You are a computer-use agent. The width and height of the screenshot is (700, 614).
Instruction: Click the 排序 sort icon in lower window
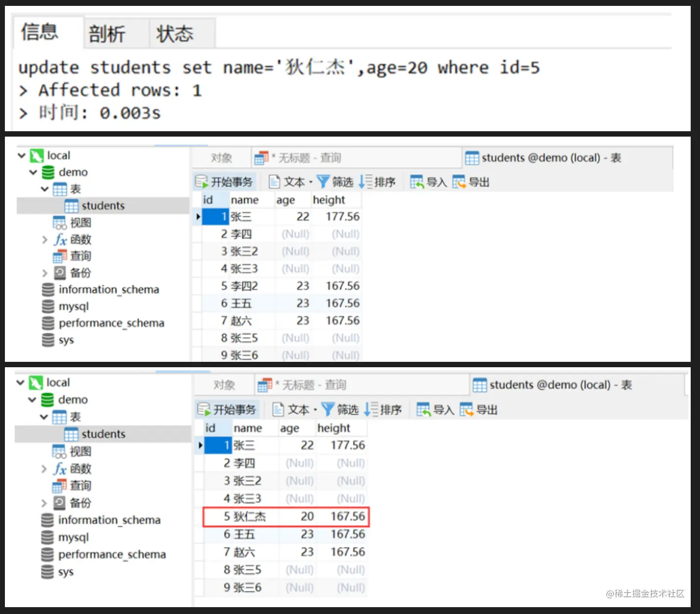click(x=371, y=409)
